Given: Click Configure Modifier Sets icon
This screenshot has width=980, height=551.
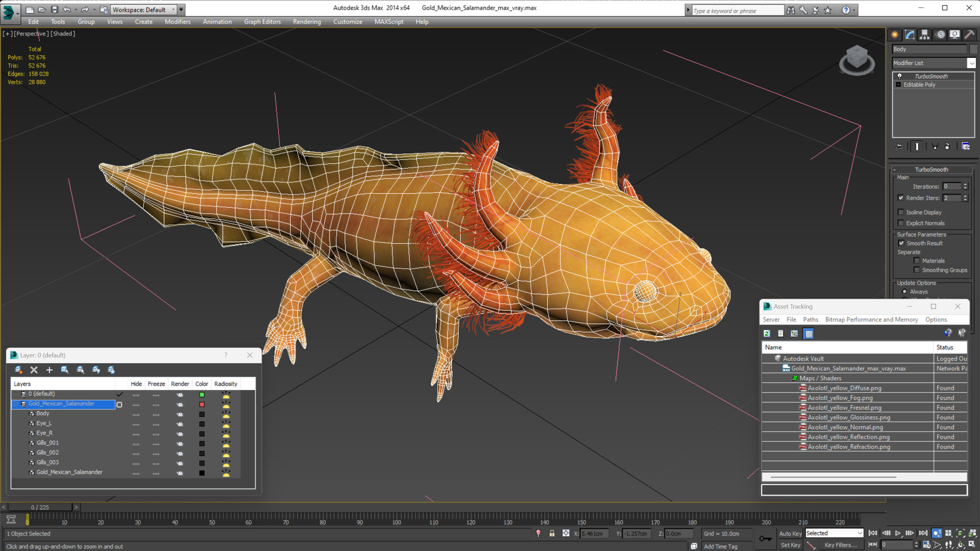Looking at the screenshot, I should click(x=966, y=146).
